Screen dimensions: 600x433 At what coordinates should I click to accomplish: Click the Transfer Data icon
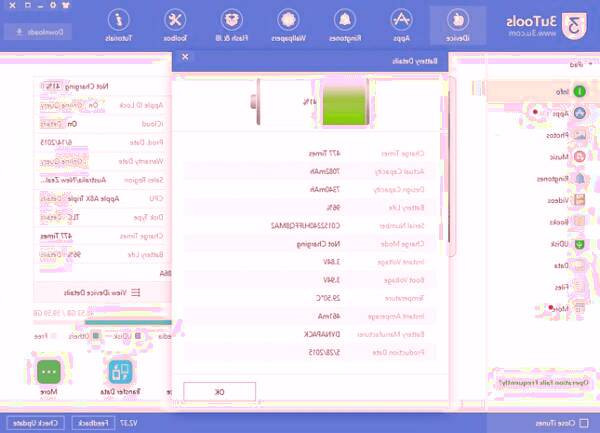click(x=121, y=371)
